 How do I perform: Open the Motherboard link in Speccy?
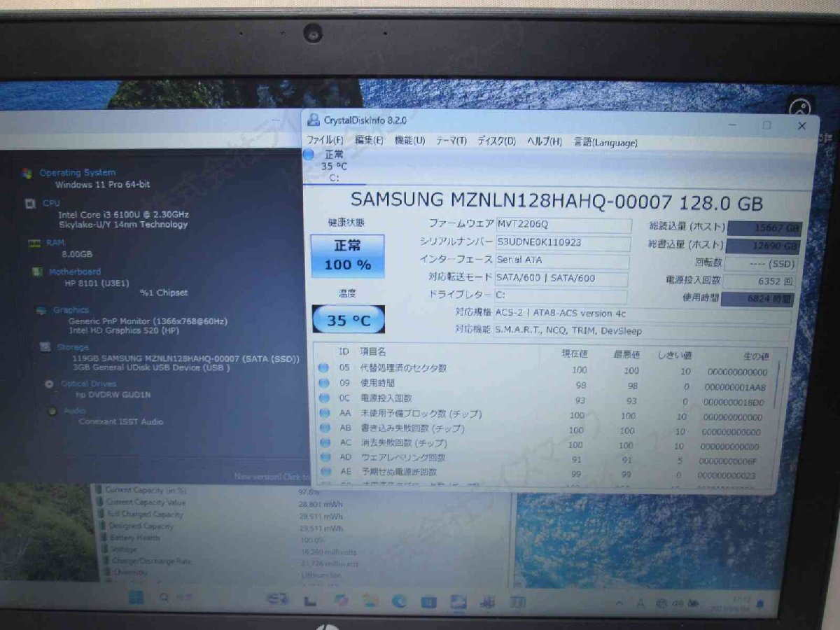tap(75, 272)
